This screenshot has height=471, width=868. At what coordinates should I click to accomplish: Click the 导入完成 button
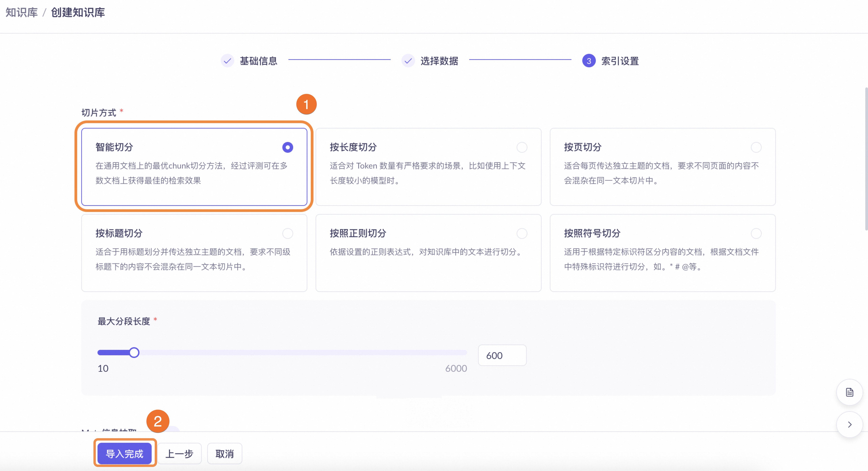(x=124, y=454)
